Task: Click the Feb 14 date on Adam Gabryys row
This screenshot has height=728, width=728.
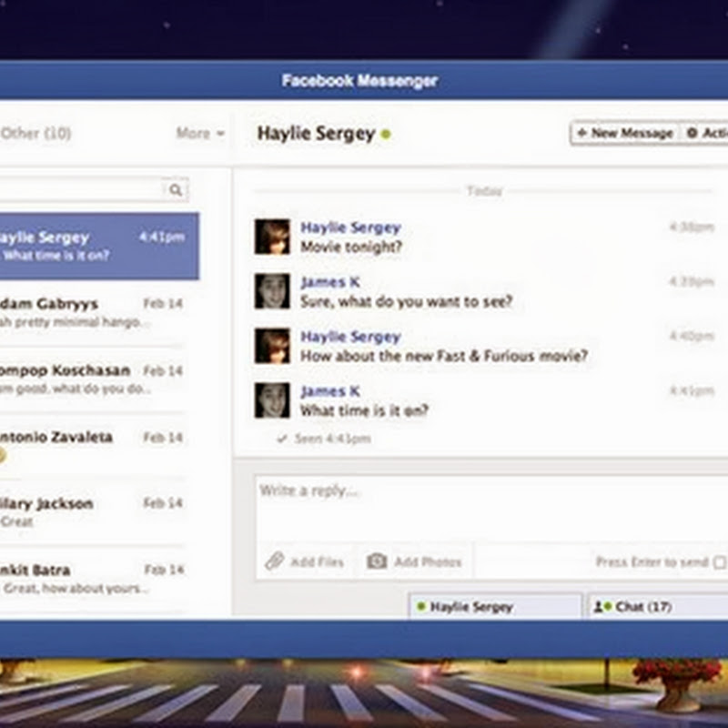Action: pyautogui.click(x=163, y=304)
